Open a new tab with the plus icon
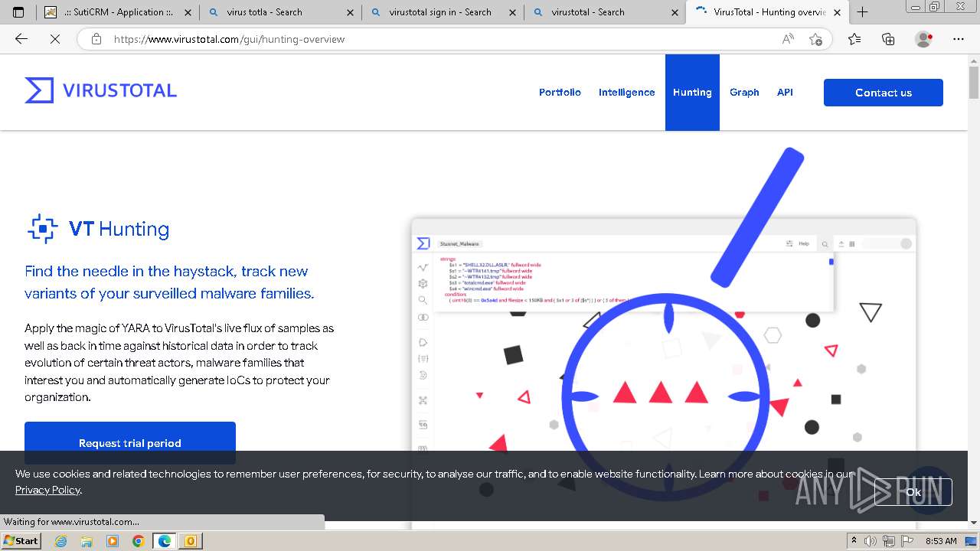Viewport: 980px width, 551px height. [x=862, y=12]
